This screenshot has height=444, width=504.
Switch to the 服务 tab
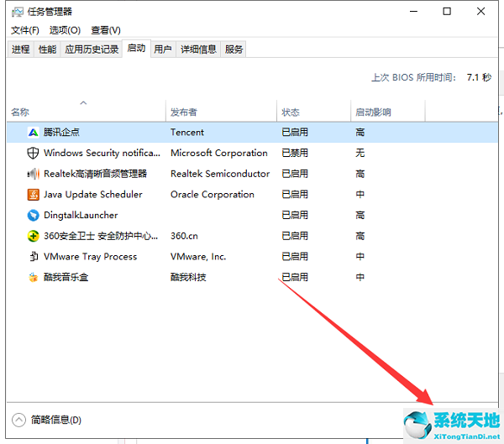pyautogui.click(x=234, y=50)
